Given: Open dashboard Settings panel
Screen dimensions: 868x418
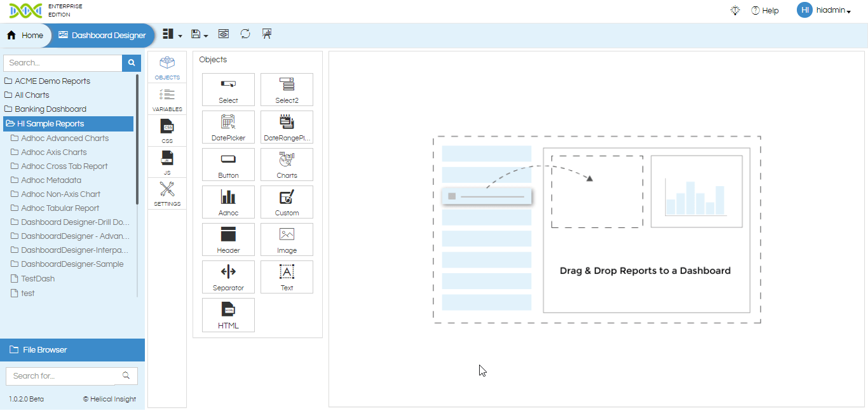Looking at the screenshot, I should (x=167, y=194).
